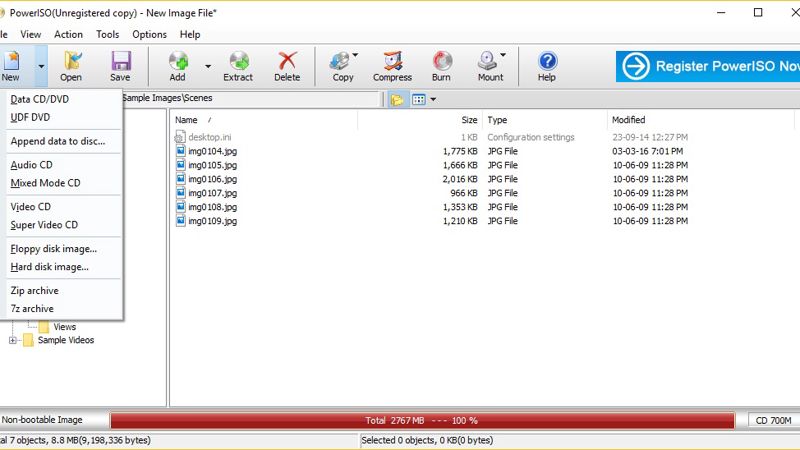Click the Add files icon

179,61
